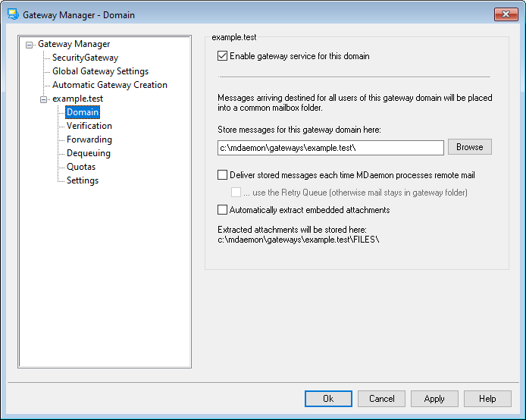Open Global Gateway Settings page
The height and width of the screenshot is (420, 526).
(x=100, y=71)
